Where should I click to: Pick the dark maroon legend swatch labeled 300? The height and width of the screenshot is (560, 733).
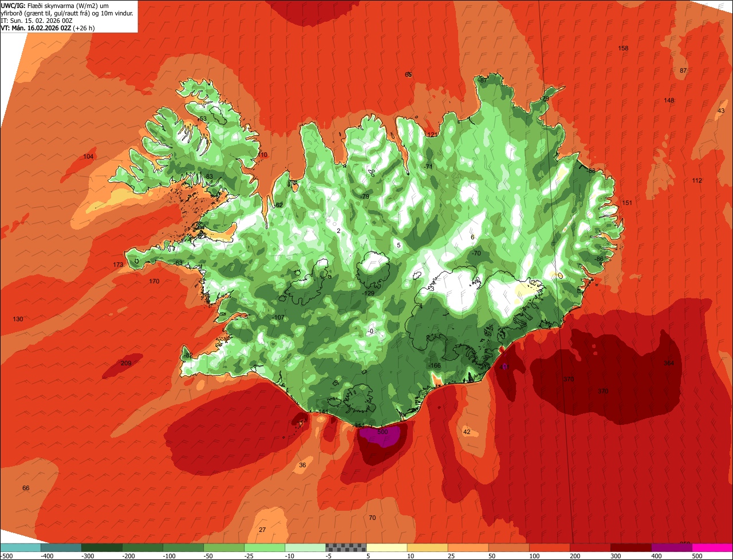[x=630, y=547]
